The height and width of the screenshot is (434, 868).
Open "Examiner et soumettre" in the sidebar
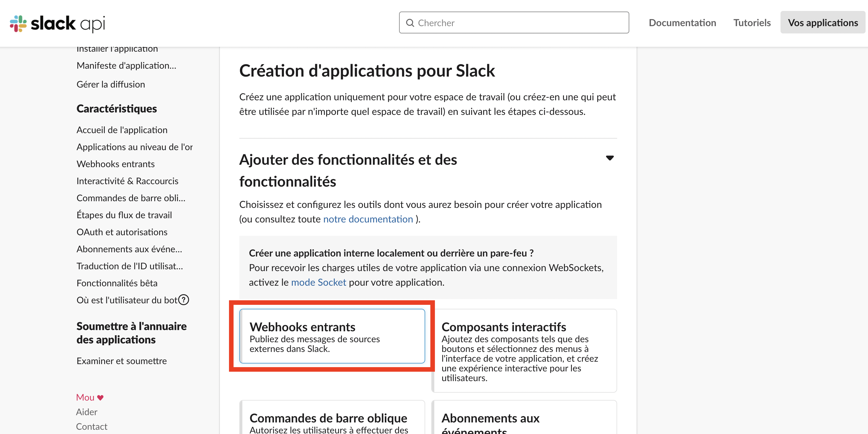pos(122,361)
